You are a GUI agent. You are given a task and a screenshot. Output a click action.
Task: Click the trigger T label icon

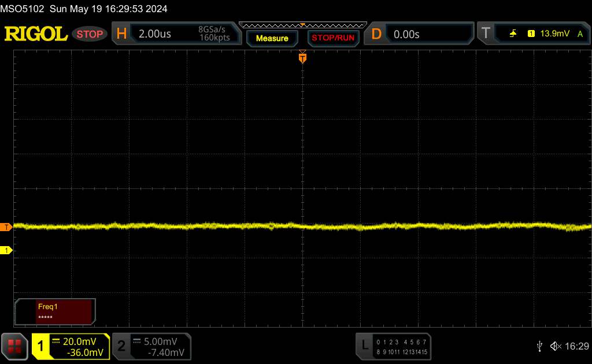click(486, 33)
